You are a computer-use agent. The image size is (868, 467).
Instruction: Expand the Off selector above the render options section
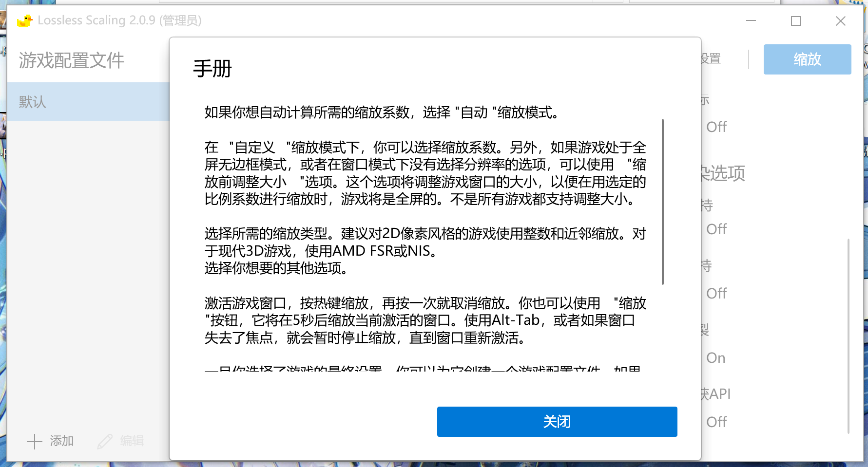tap(716, 127)
